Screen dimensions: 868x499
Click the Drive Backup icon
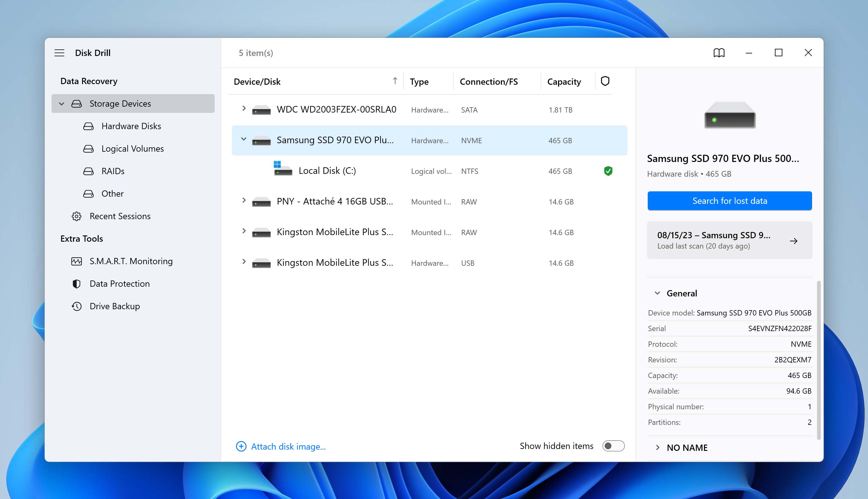click(x=76, y=305)
